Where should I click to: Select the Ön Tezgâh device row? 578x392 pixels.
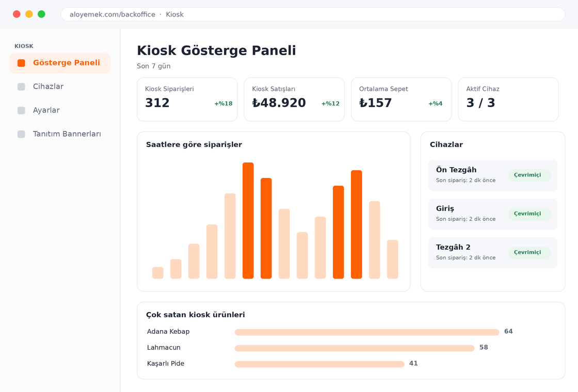(493, 175)
